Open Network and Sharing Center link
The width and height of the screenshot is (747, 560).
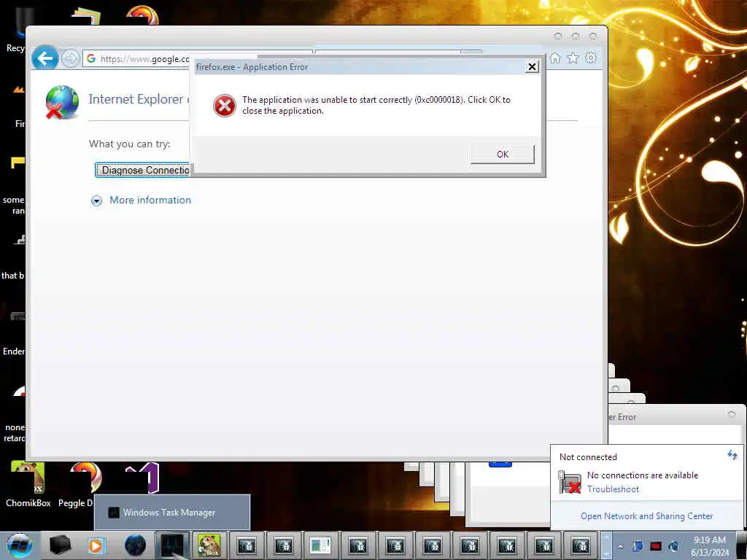[646, 516]
